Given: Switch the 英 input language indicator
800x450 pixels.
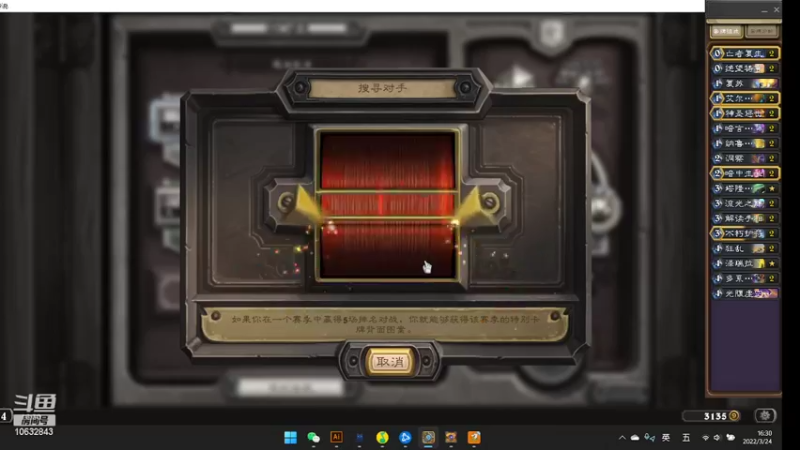Looking at the screenshot, I should pyautogui.click(x=666, y=438).
